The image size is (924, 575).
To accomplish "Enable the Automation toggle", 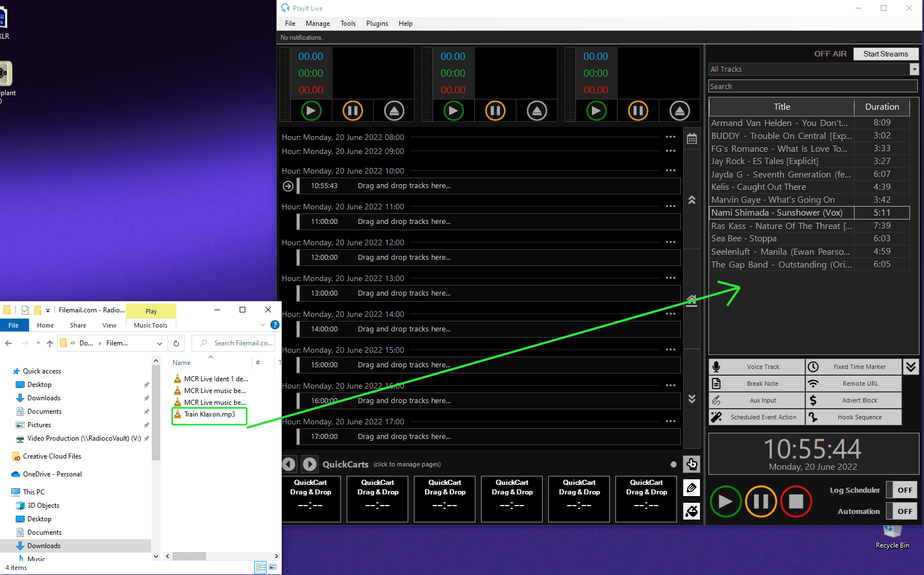I will click(901, 511).
